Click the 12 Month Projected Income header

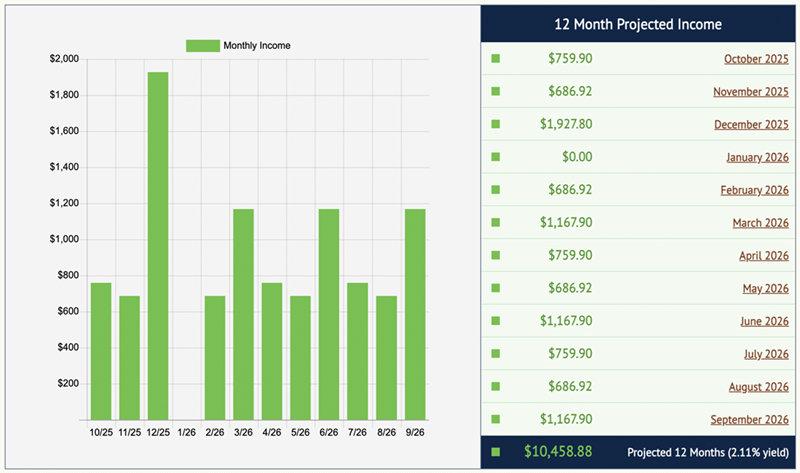click(x=639, y=24)
